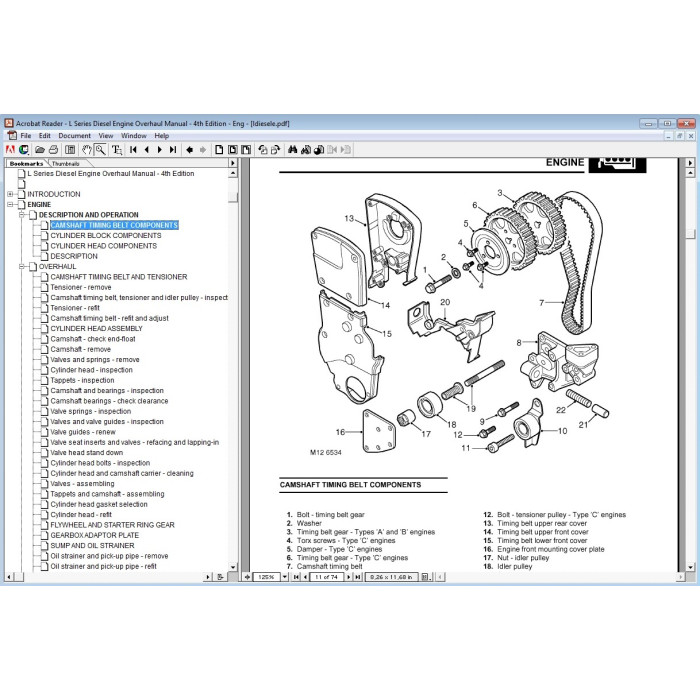Click the Print toolbar icon

[54, 150]
